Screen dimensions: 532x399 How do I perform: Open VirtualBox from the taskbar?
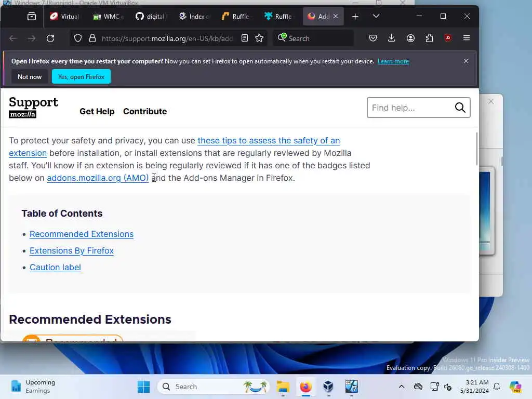point(328,387)
